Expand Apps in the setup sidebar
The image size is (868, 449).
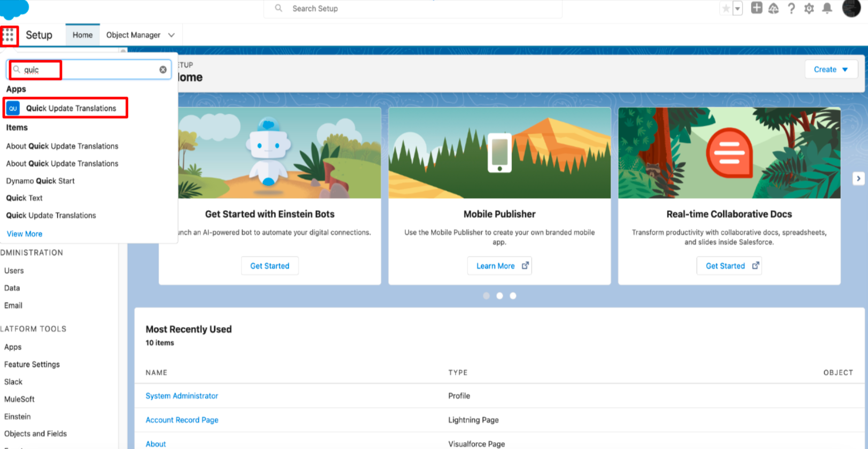(13, 347)
